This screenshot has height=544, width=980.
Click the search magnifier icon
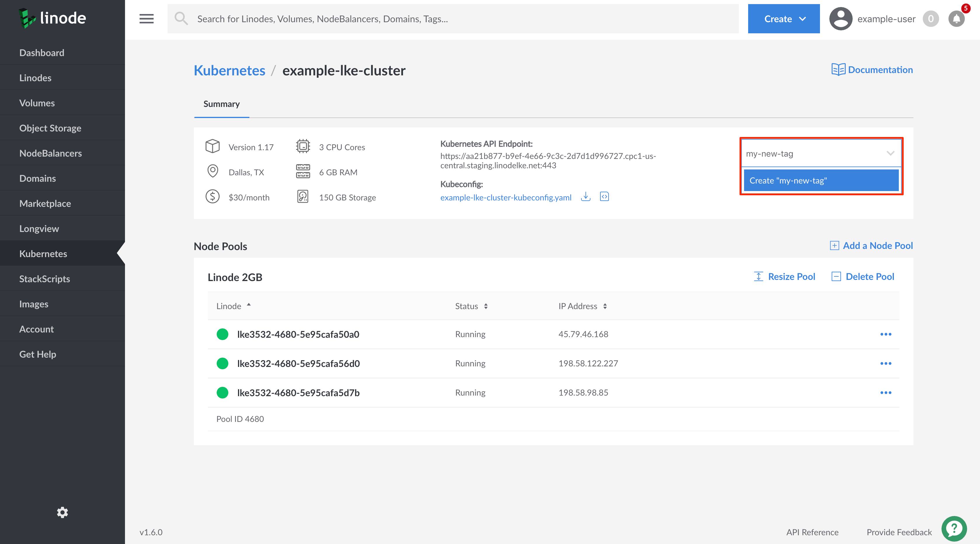181,18
